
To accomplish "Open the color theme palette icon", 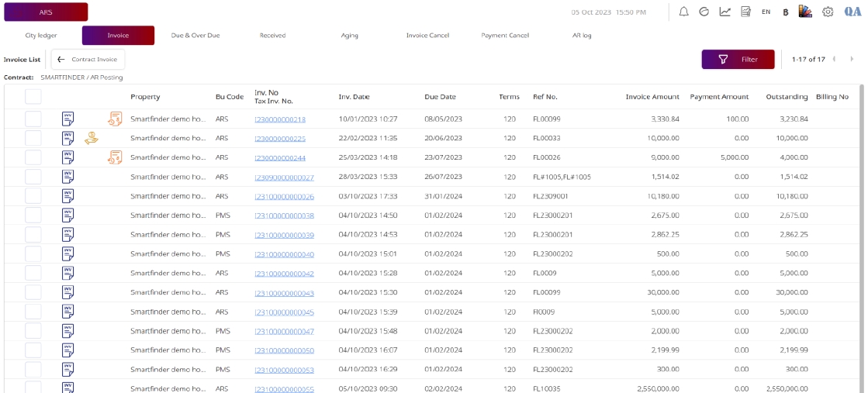I will (x=805, y=12).
